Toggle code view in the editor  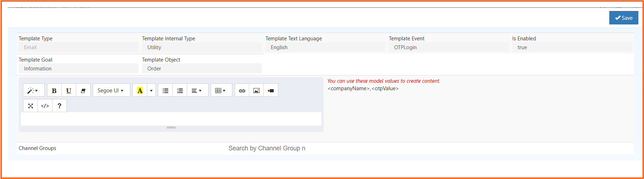coord(45,106)
